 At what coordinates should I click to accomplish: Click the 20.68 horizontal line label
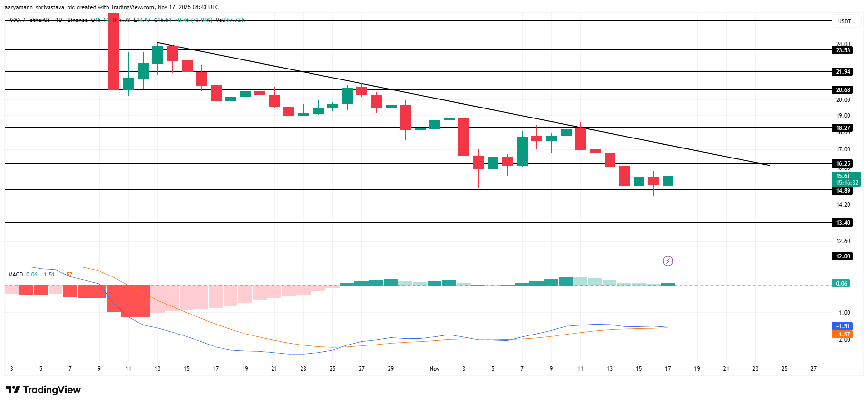click(843, 90)
